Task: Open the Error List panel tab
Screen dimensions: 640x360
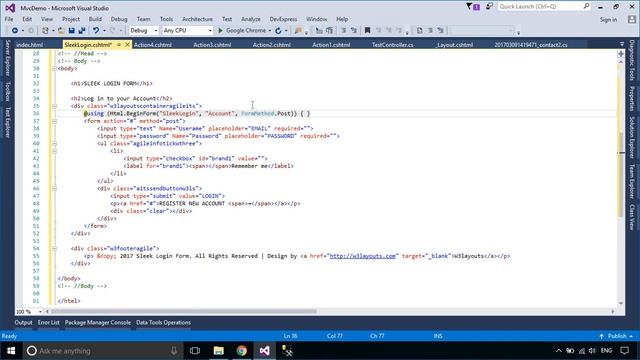Action: click(49, 322)
